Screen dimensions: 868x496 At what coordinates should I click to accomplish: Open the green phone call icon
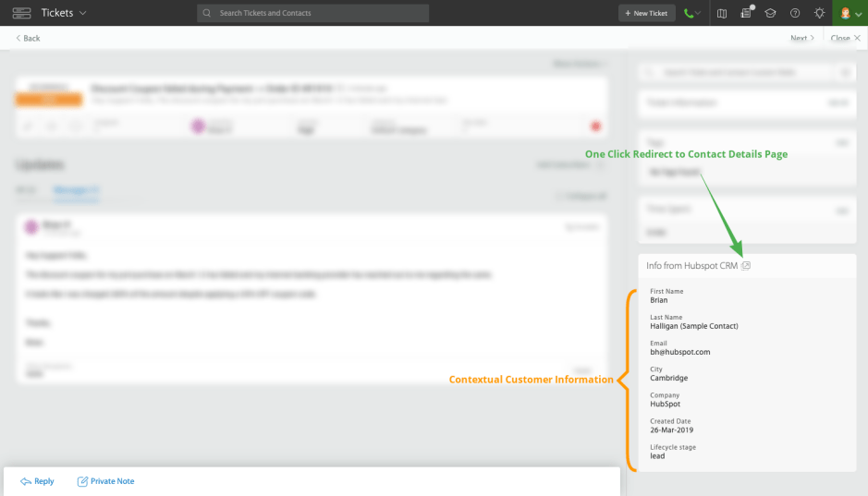(689, 13)
